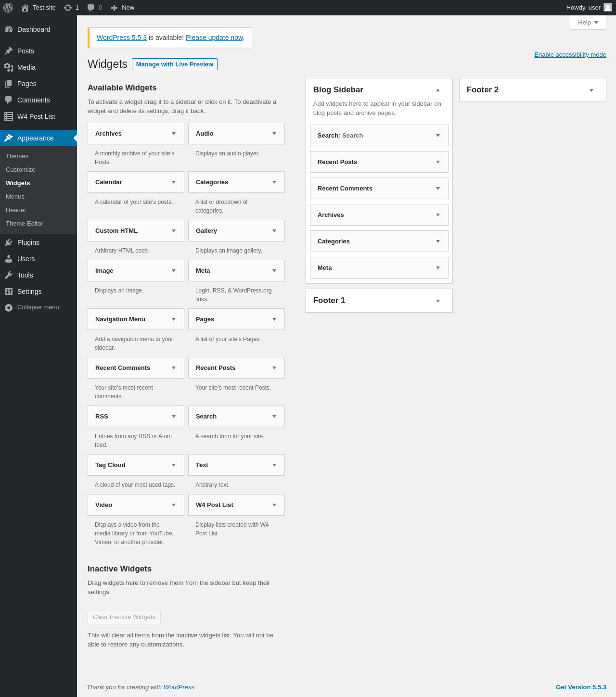The height and width of the screenshot is (697, 616).
Task: Click the Test site home icon
Action: point(25,8)
